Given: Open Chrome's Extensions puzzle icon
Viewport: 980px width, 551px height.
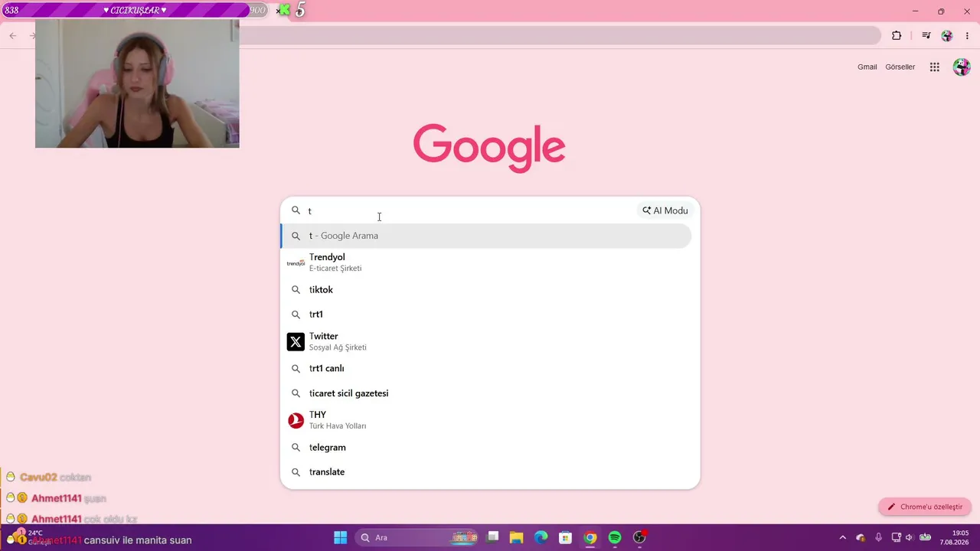Looking at the screenshot, I should 897,35.
